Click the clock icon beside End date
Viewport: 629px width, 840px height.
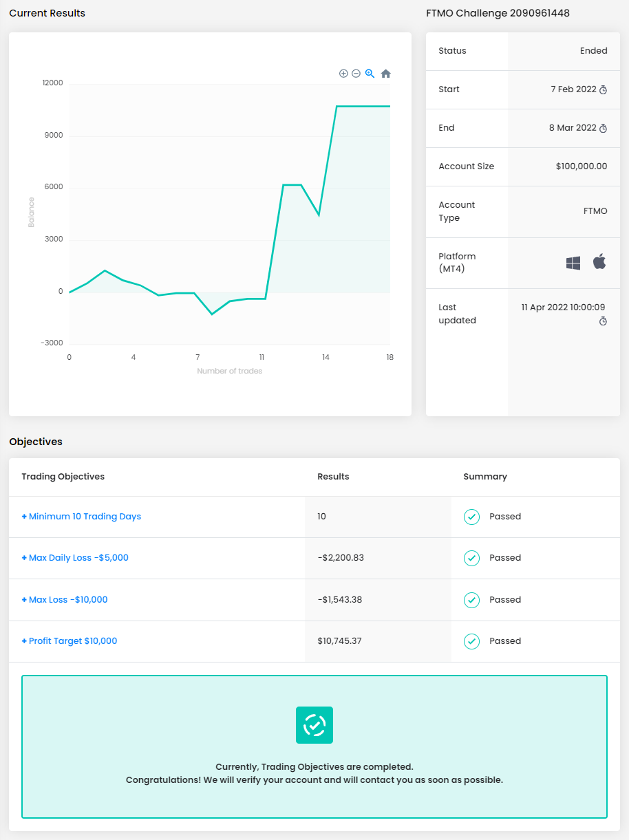(x=603, y=128)
